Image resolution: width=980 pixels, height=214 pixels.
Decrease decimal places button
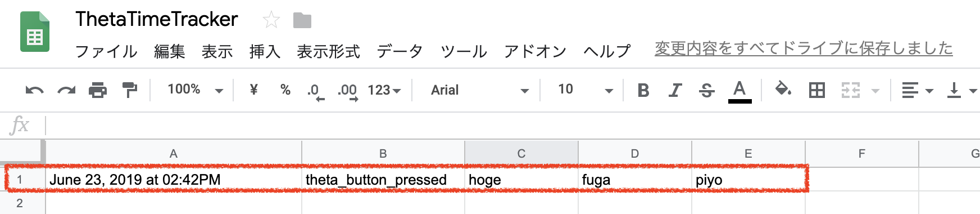(316, 91)
